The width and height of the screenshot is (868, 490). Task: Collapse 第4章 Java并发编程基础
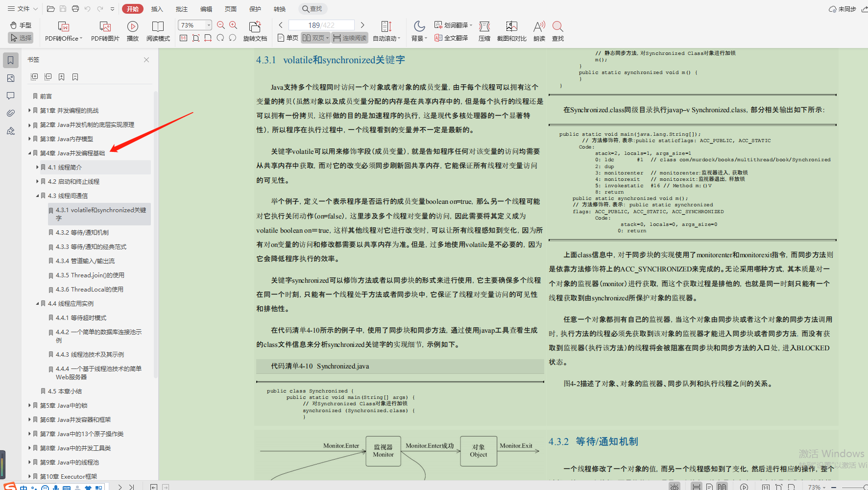point(29,153)
